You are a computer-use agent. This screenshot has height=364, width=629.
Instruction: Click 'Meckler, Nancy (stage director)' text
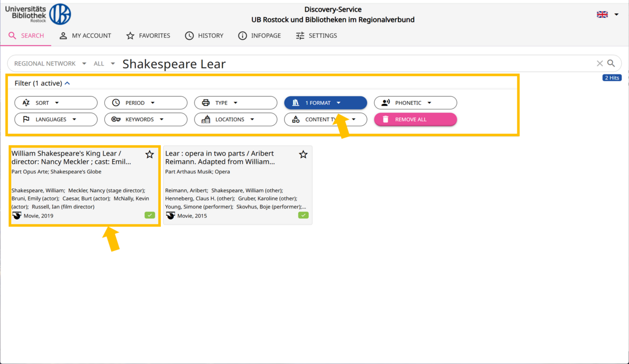pyautogui.click(x=107, y=191)
